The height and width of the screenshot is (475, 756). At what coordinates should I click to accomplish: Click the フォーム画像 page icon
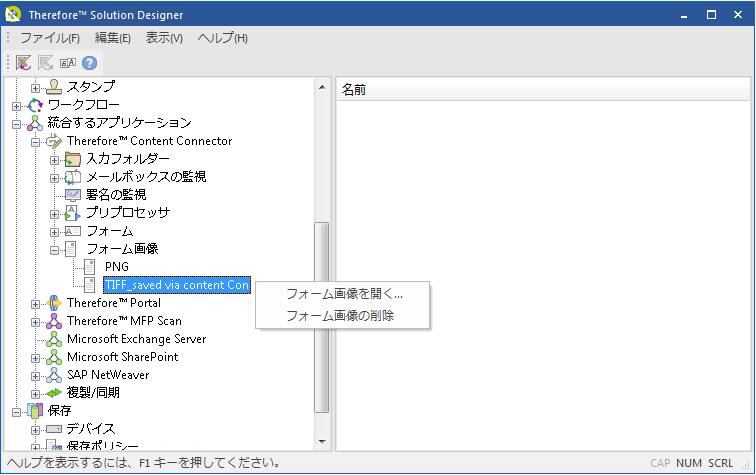tap(71, 249)
